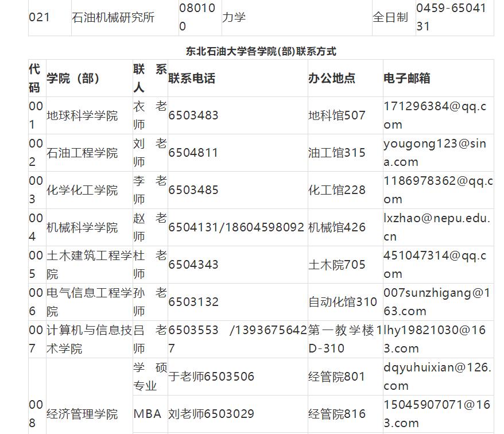Select phone 6503132
Screen dimensions: 504x434
[193, 302]
